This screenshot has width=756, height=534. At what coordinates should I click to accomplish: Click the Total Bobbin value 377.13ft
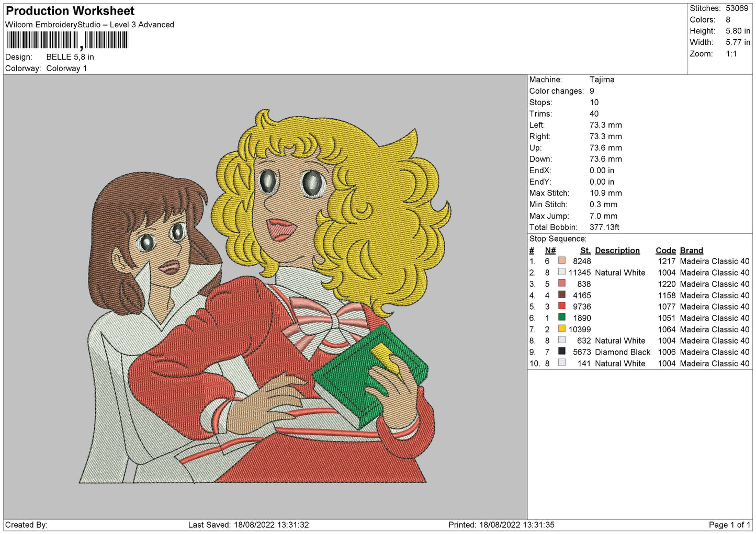tap(604, 228)
